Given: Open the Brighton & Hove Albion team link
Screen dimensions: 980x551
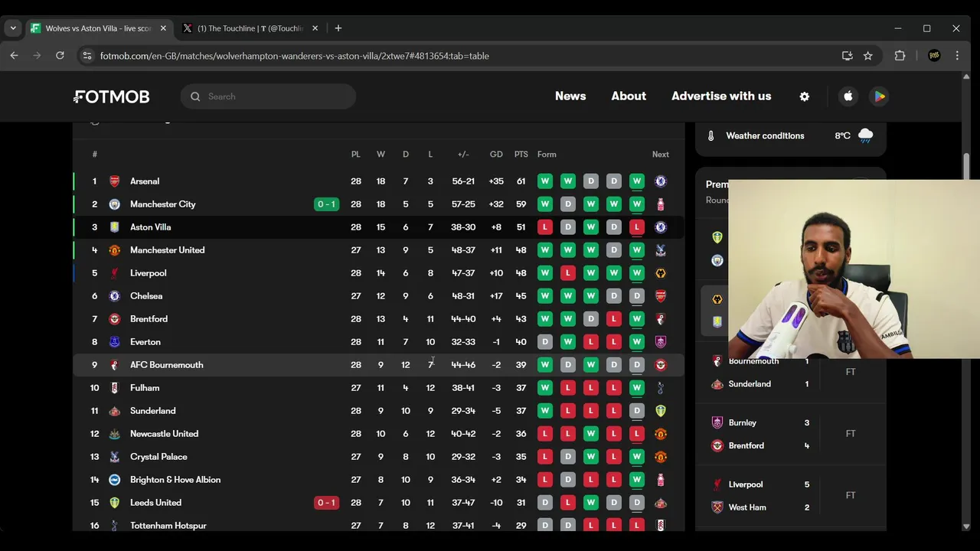Looking at the screenshot, I should pyautogui.click(x=175, y=480).
